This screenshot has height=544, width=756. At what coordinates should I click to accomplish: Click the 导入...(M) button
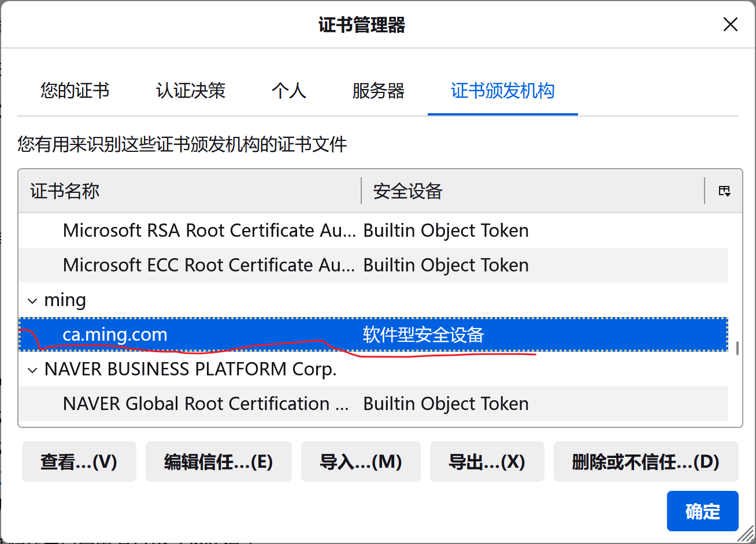(x=360, y=461)
